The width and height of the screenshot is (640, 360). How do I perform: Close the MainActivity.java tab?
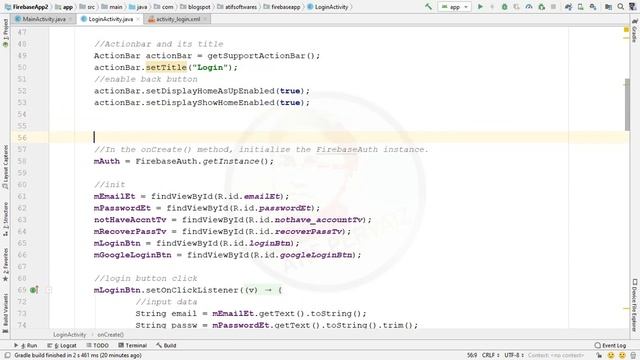click(71, 19)
